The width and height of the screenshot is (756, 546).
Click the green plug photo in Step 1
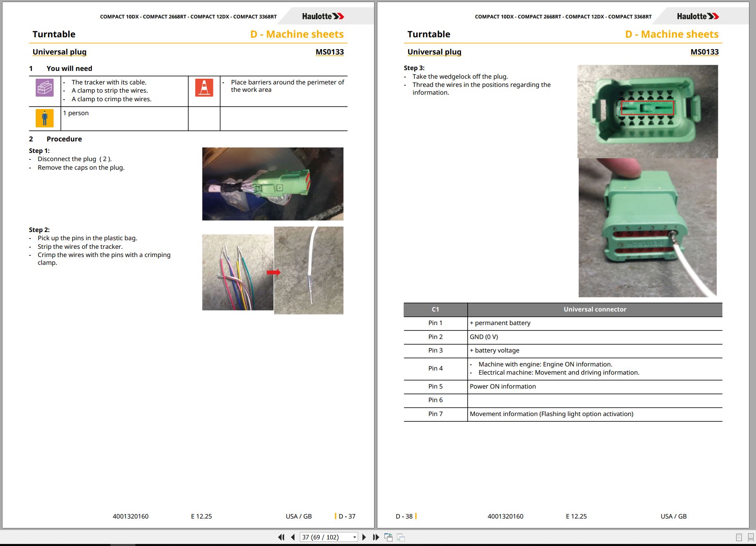[x=273, y=184]
